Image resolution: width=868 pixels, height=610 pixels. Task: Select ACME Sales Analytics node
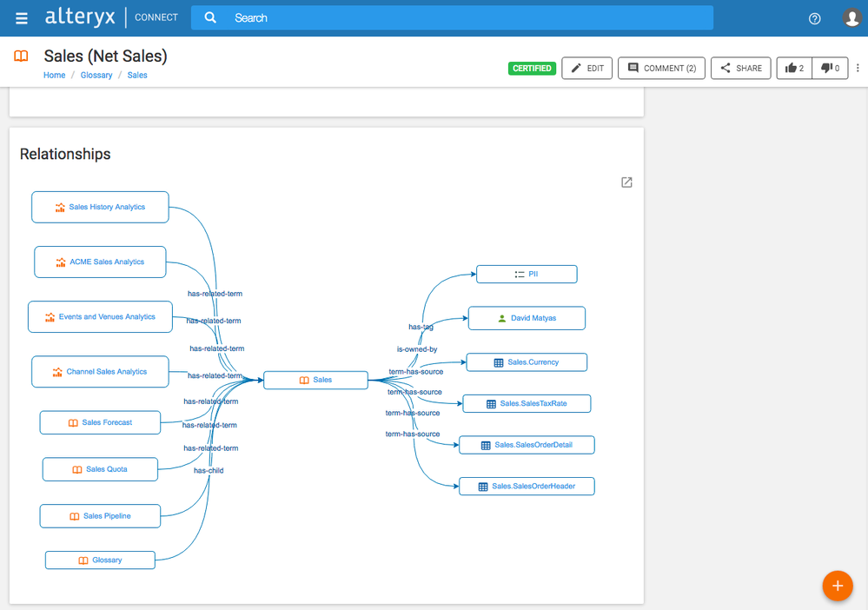pyautogui.click(x=100, y=262)
